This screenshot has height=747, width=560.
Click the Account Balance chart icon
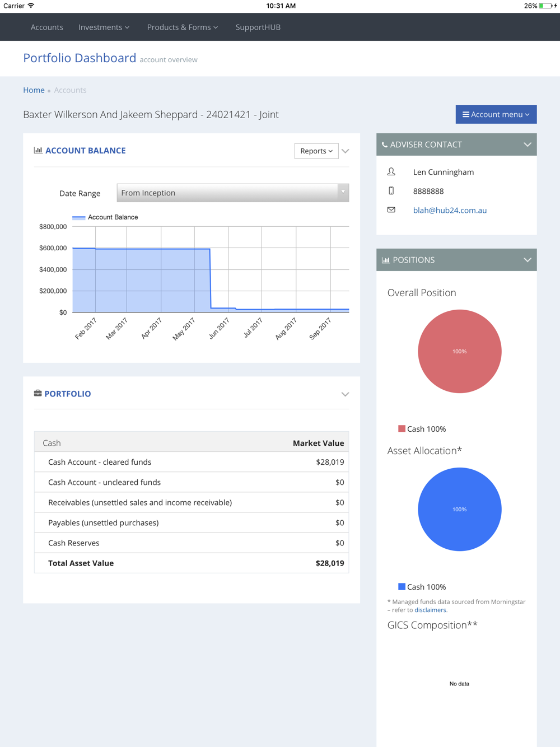click(x=38, y=150)
